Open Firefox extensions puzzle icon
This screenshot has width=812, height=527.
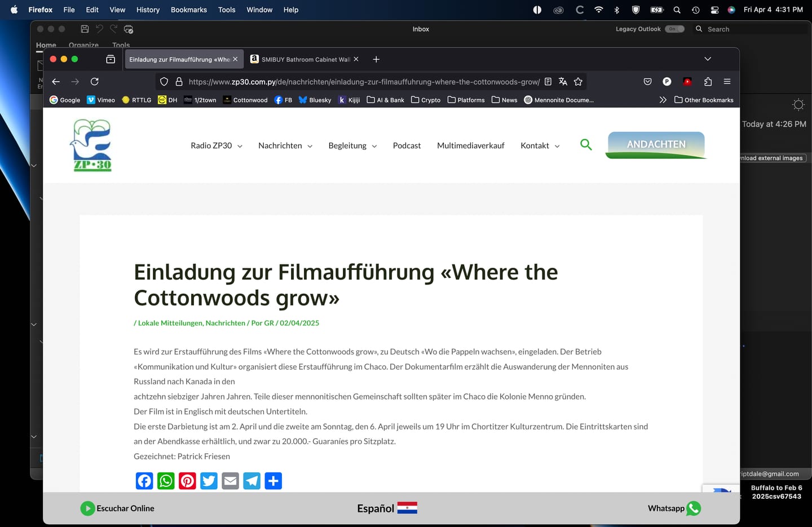click(x=708, y=82)
